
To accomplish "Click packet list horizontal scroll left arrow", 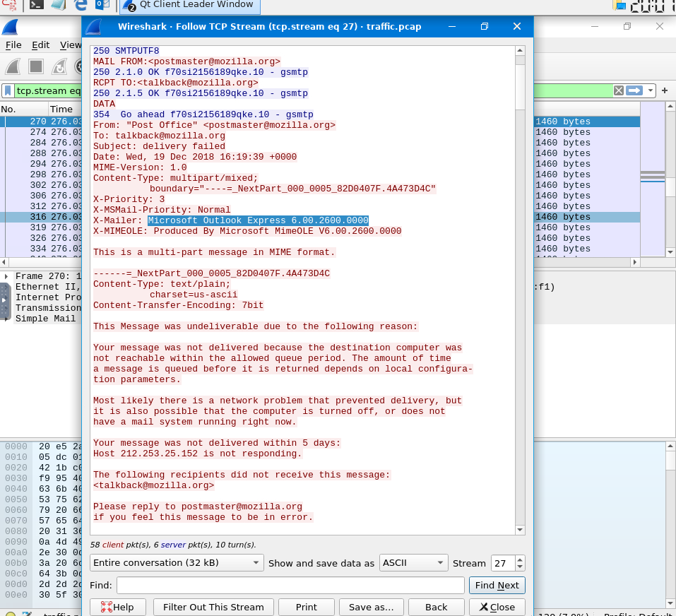I will coord(4,261).
